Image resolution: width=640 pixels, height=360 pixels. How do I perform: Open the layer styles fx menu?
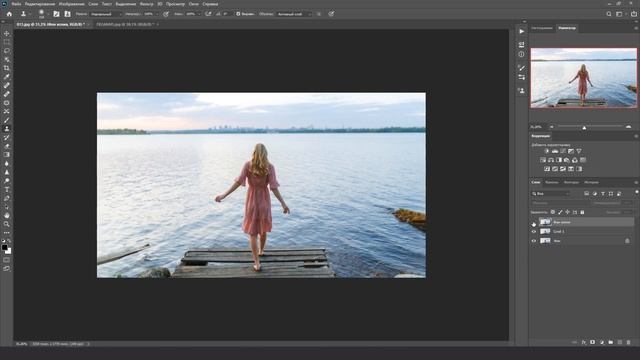(584, 342)
